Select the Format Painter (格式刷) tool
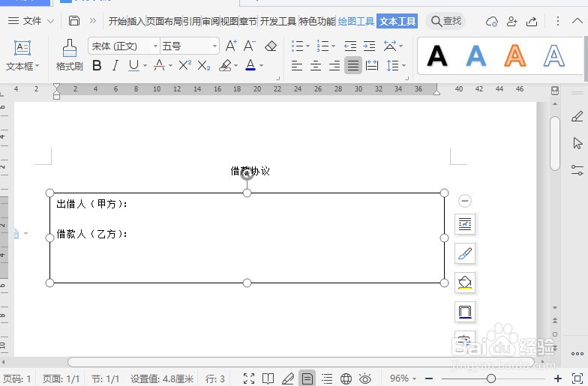Image resolution: width=588 pixels, height=386 pixels. pyautogui.click(x=69, y=55)
